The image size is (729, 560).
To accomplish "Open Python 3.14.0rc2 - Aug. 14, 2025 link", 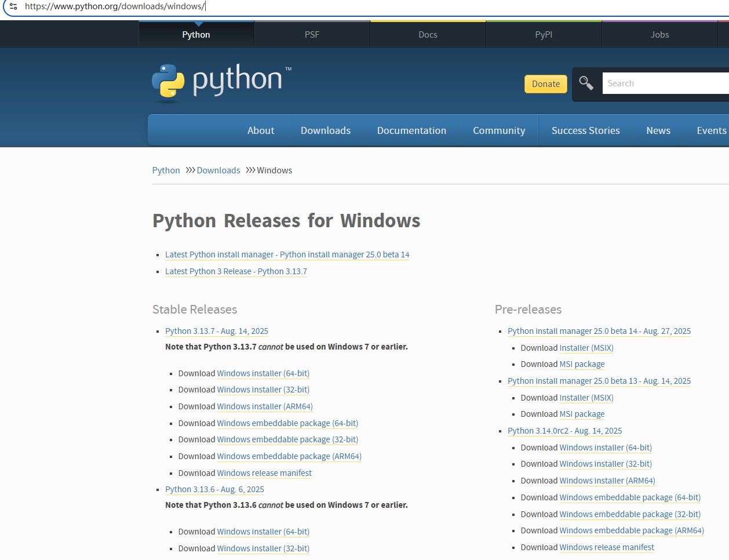I will 565,431.
